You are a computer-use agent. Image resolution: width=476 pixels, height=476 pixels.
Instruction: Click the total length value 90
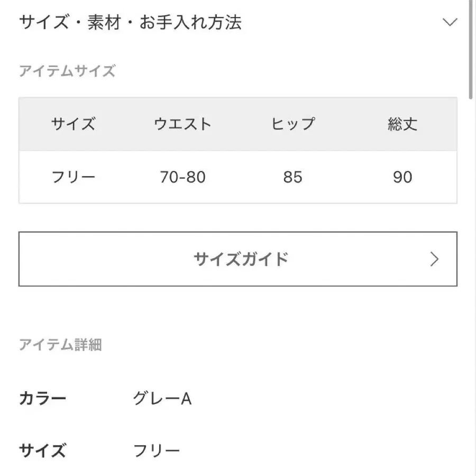tap(402, 177)
